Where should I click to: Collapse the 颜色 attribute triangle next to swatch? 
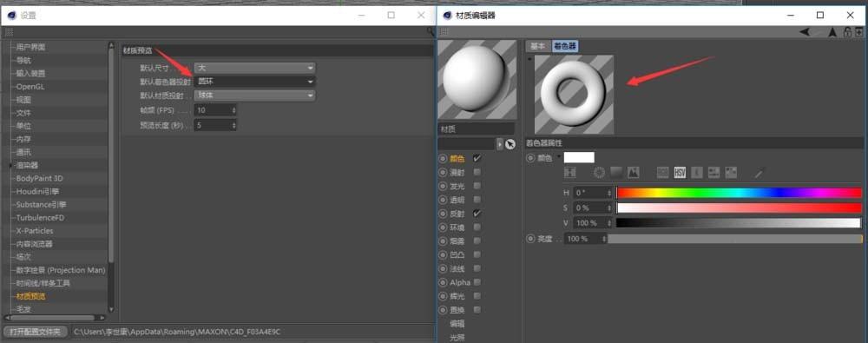coord(559,157)
